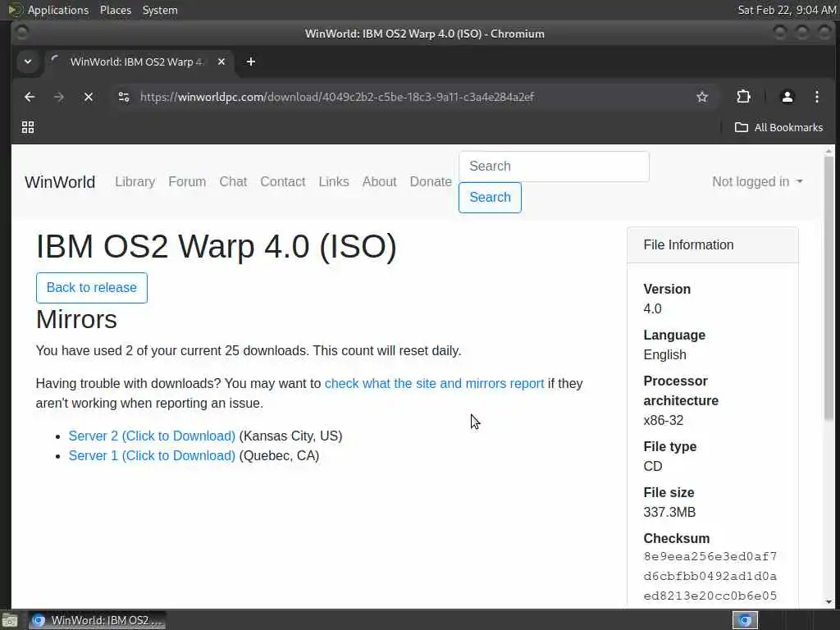View site information icon in address bar
Screen dimensions: 840x630
click(x=124, y=97)
